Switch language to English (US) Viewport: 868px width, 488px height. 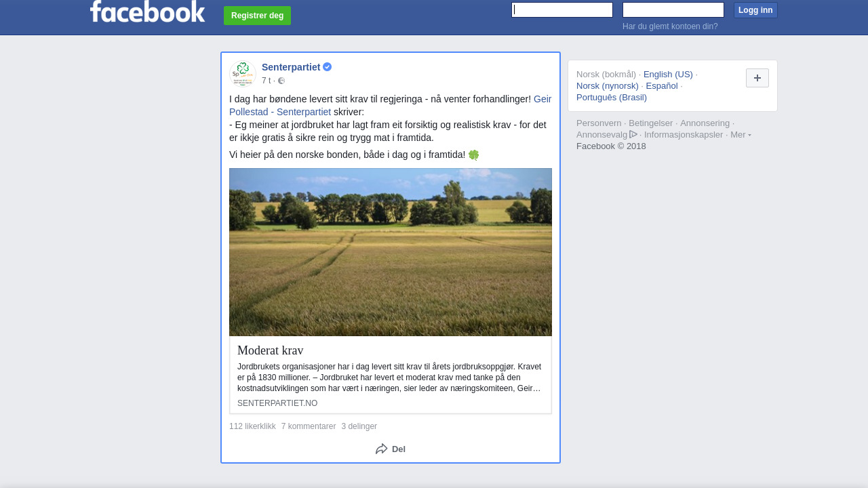(668, 74)
